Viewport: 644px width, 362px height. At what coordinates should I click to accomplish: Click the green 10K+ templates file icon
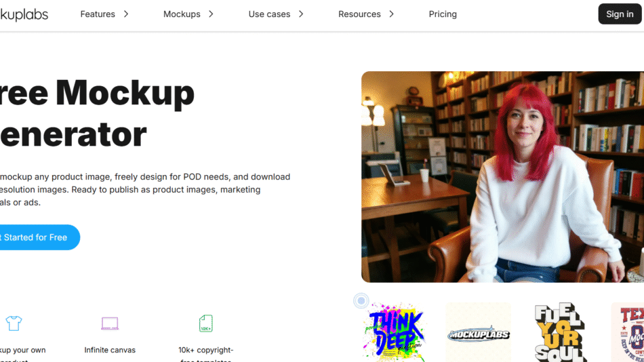206,323
